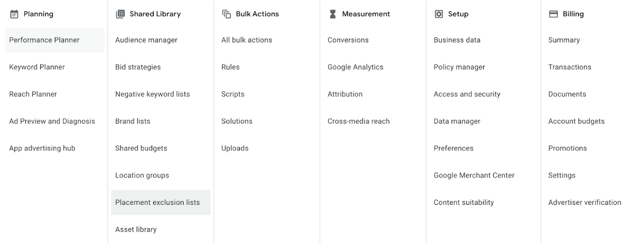Click the Bulk Actions copy icon

click(227, 14)
